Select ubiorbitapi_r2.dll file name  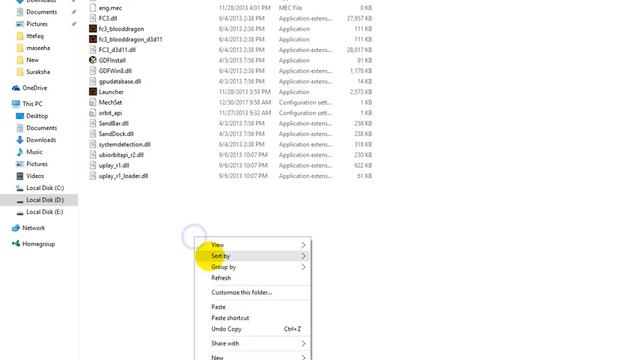[121, 155]
